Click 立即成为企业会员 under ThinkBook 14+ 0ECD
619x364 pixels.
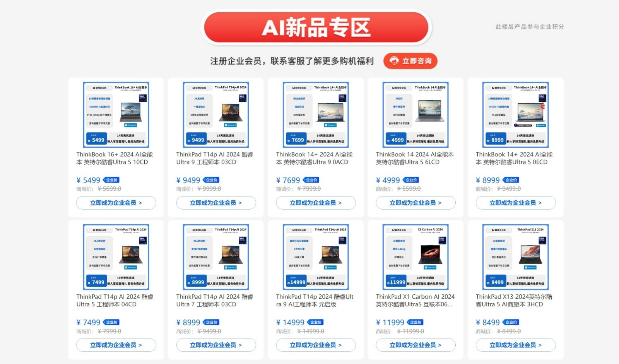click(x=516, y=203)
